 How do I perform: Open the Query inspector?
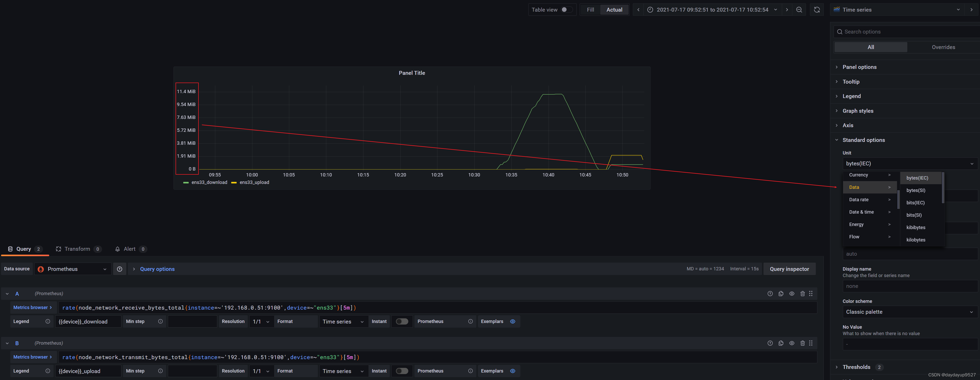click(789, 269)
